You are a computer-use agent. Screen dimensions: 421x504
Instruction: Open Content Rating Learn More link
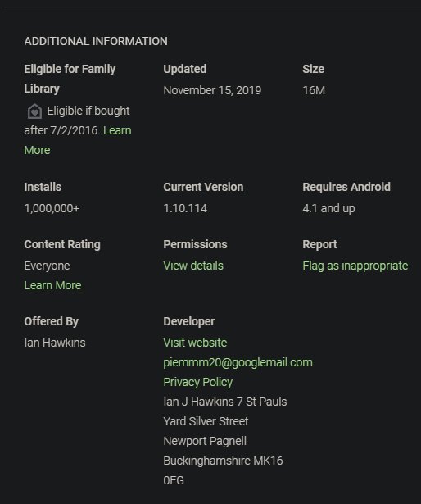(52, 285)
